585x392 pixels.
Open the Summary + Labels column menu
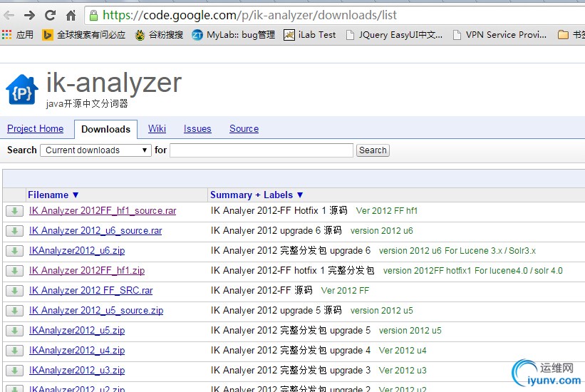[x=257, y=195]
